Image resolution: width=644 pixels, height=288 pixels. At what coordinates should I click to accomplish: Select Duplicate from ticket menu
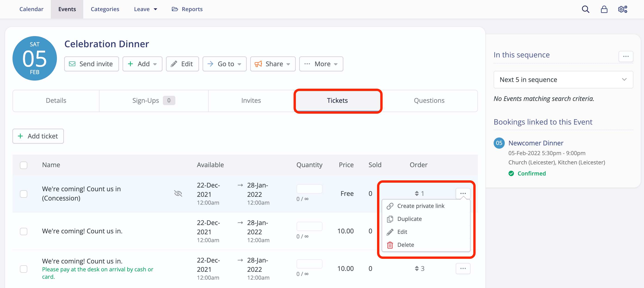pos(409,219)
